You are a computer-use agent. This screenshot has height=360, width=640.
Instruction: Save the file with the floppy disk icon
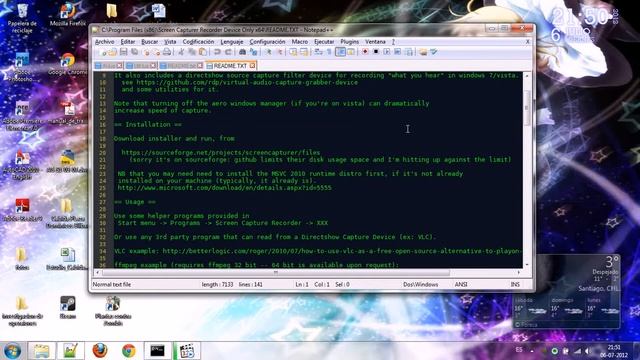124,52
